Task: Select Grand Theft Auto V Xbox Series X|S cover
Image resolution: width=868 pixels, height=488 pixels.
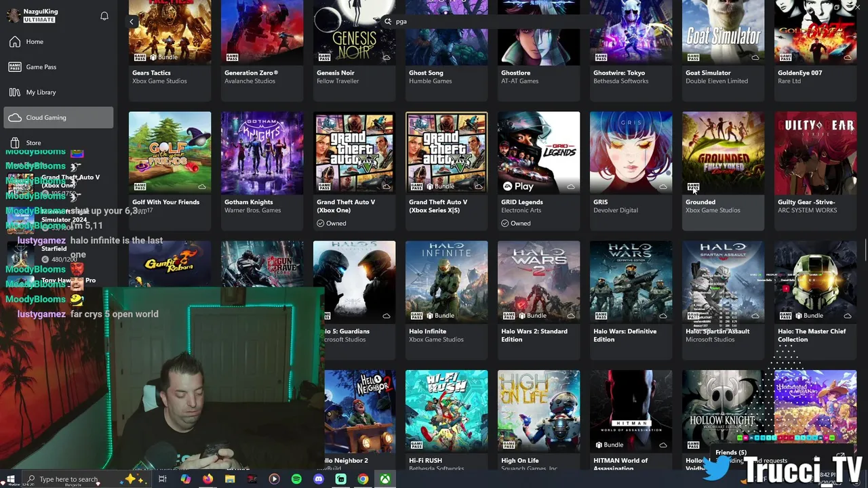Action: [446, 152]
